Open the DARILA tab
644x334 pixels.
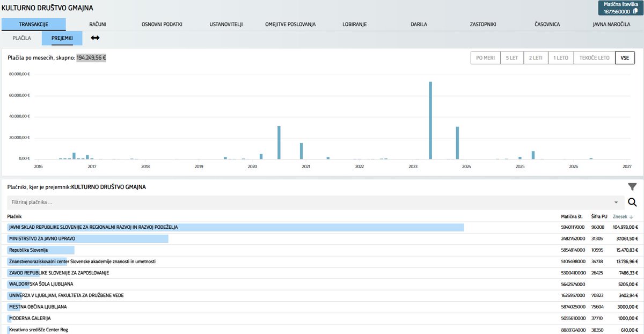coord(419,24)
